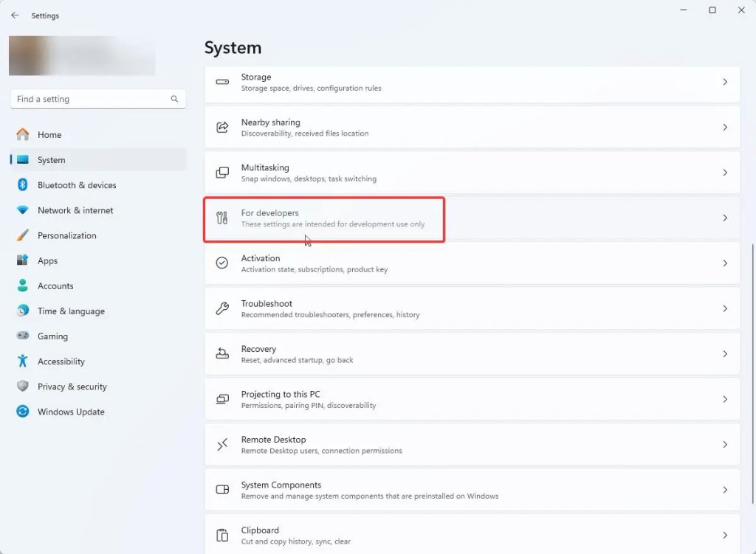This screenshot has width=756, height=554.
Task: Select Windows Update in the sidebar
Action: 70,412
